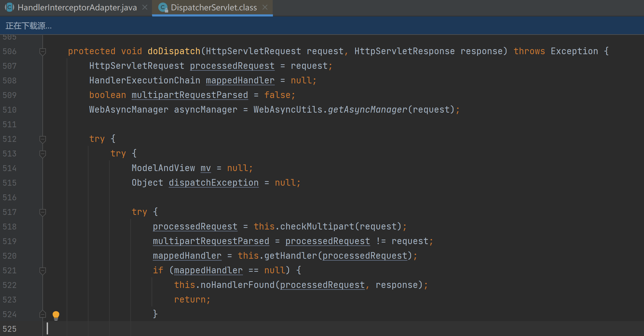Click getAsyncManager method call
The image size is (644, 336).
click(x=367, y=109)
